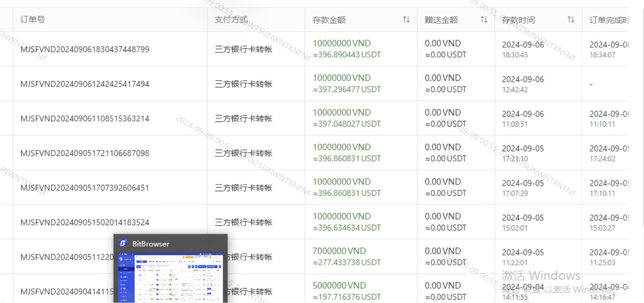Select the 5000000 VND deposit amount cell
The height and width of the screenshot is (303, 644).
(x=339, y=286)
